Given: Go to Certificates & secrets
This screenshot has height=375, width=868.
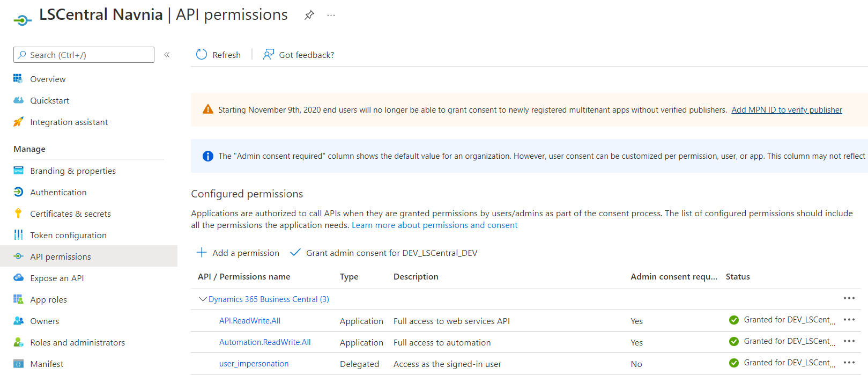Looking at the screenshot, I should point(70,214).
